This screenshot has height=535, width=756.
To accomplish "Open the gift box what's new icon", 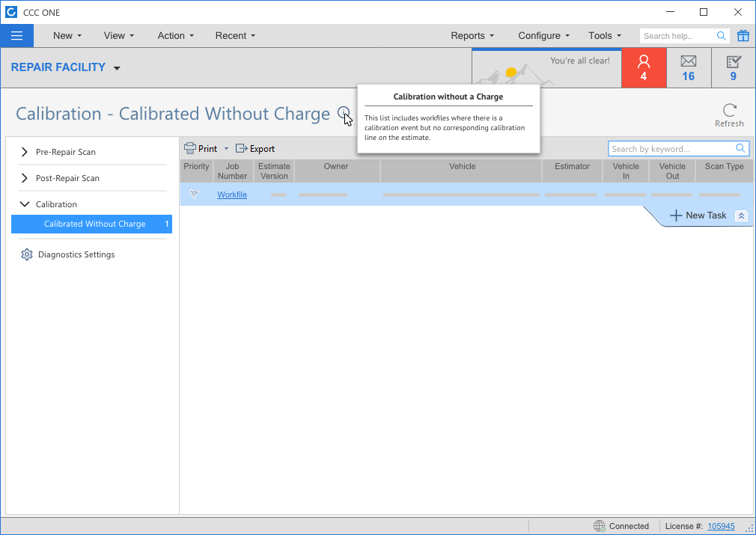I will click(x=743, y=36).
